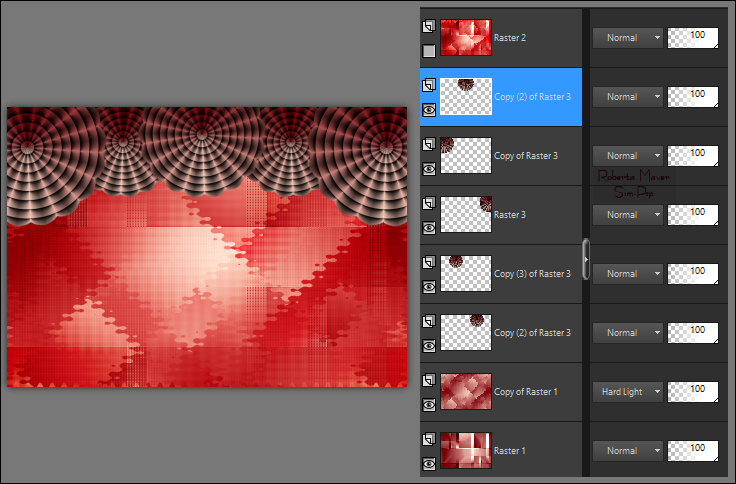Click the layer type icon of Copy of Raster 1
736x484 pixels.
coord(429,381)
